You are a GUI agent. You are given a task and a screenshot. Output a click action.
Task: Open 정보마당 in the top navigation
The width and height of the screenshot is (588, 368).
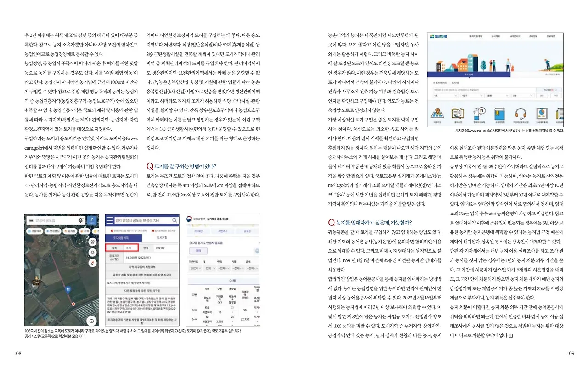tap(551, 35)
